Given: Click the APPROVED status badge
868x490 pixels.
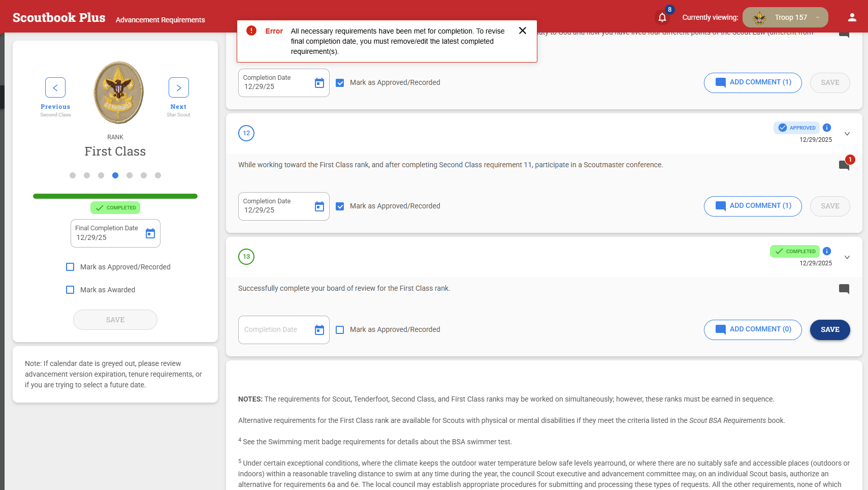Looking at the screenshot, I should click(796, 128).
